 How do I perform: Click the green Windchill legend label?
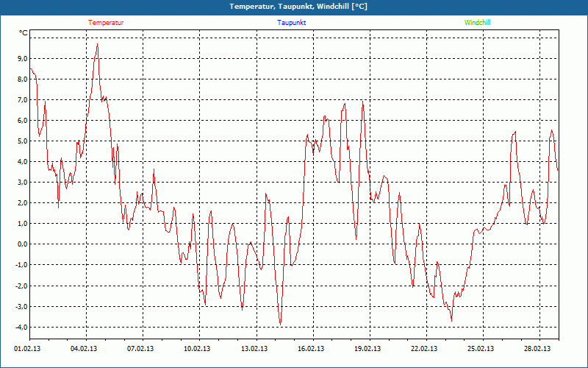coord(477,23)
